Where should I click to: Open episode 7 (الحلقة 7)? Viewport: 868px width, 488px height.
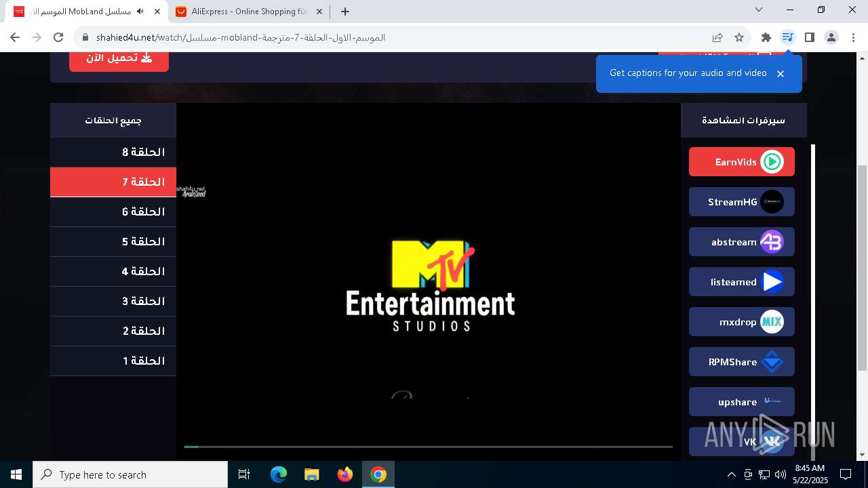113,182
